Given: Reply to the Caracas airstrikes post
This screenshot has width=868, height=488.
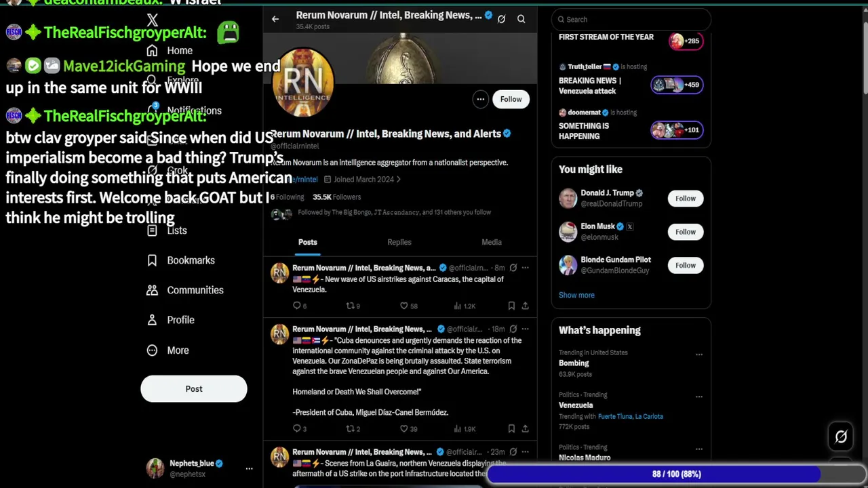Looking at the screenshot, I should (296, 306).
